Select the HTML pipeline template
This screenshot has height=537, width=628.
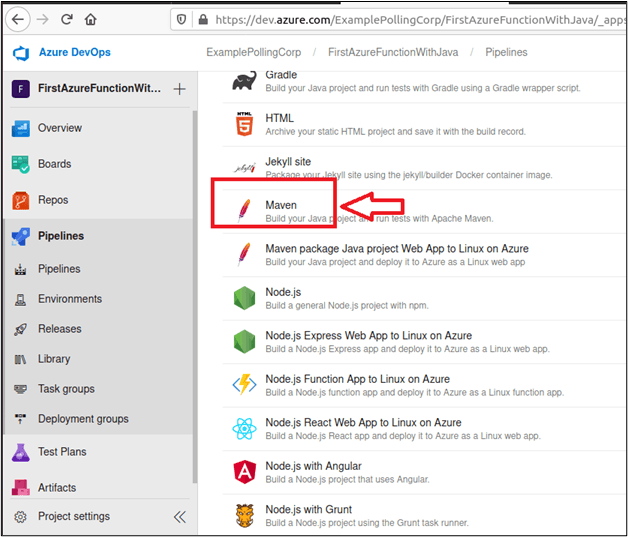425,125
